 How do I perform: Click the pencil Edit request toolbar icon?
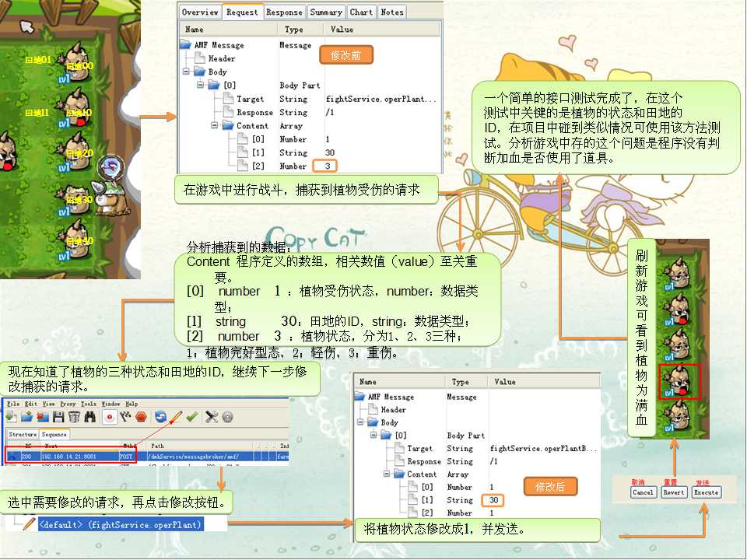pyautogui.click(x=177, y=418)
